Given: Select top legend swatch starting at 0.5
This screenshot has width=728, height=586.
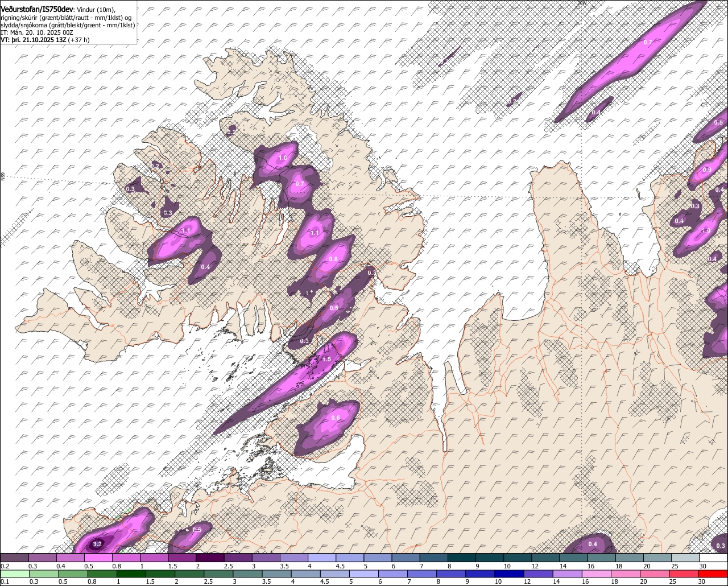Looking at the screenshot, I should pos(98,558).
